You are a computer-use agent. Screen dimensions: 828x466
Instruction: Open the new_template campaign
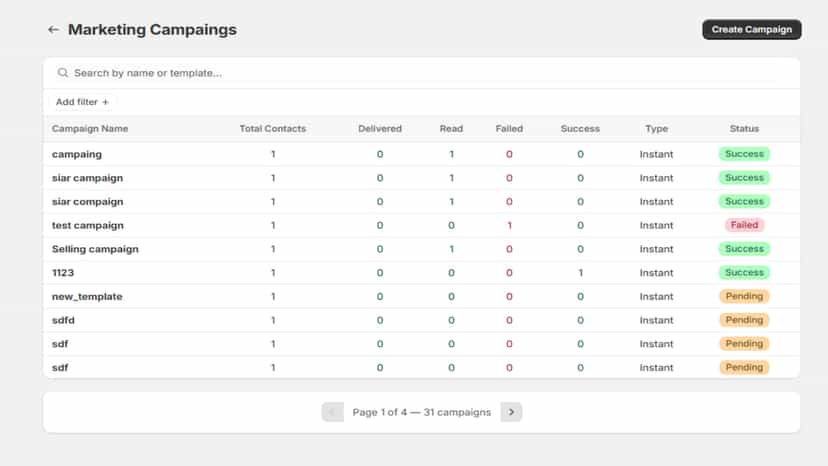tap(421, 297)
